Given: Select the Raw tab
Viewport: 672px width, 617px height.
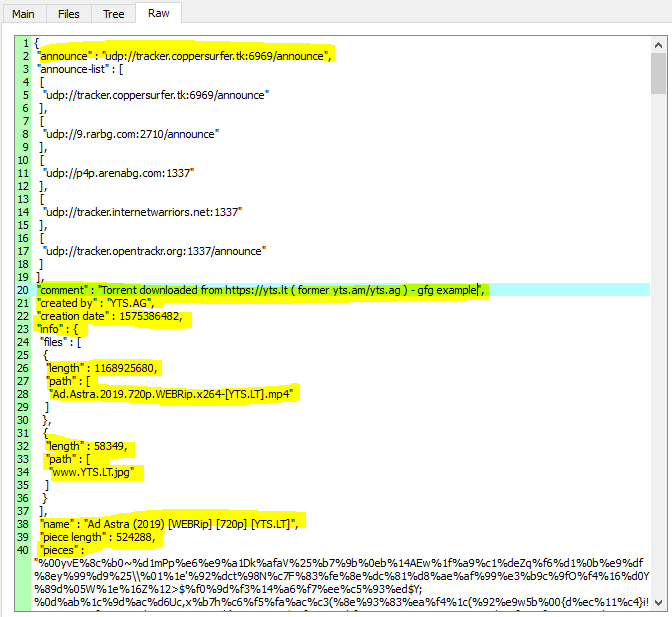Looking at the screenshot, I should click(x=159, y=13).
